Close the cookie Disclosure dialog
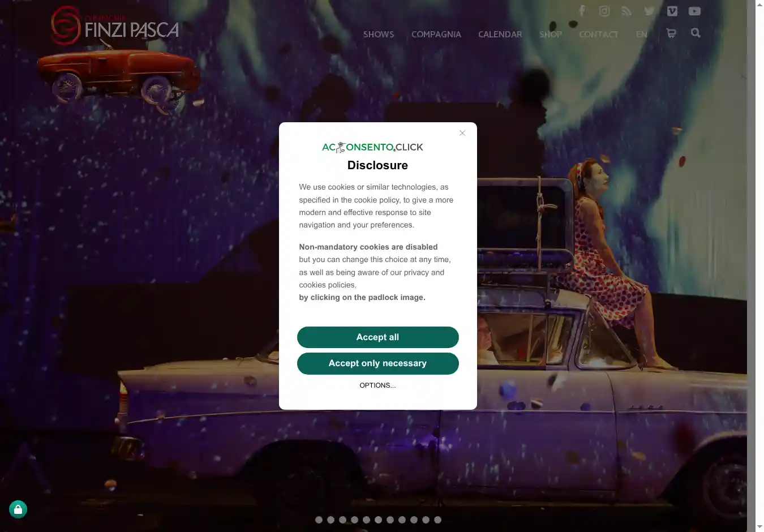 [462, 133]
